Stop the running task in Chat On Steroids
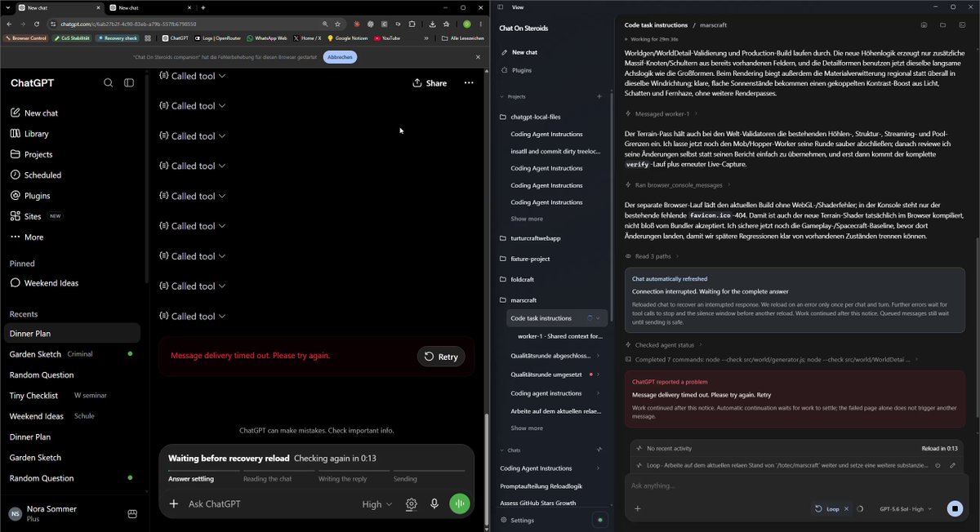This screenshot has width=980, height=532. click(x=955, y=508)
